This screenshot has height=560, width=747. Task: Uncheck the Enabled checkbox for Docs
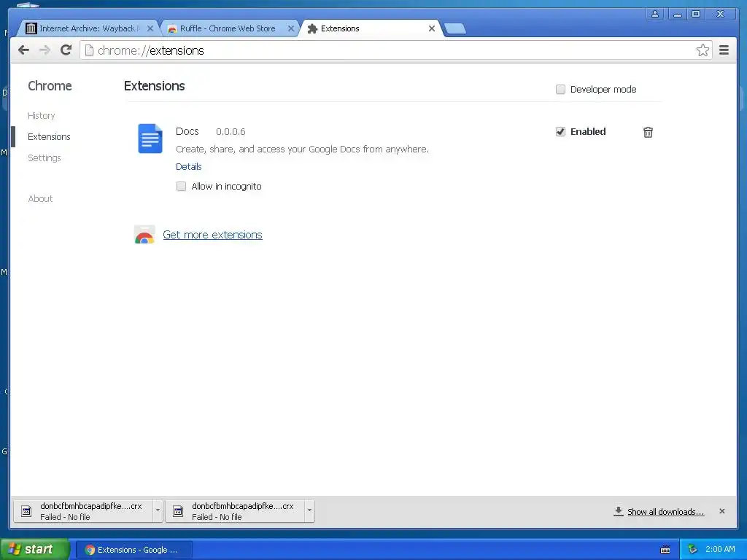560,132
